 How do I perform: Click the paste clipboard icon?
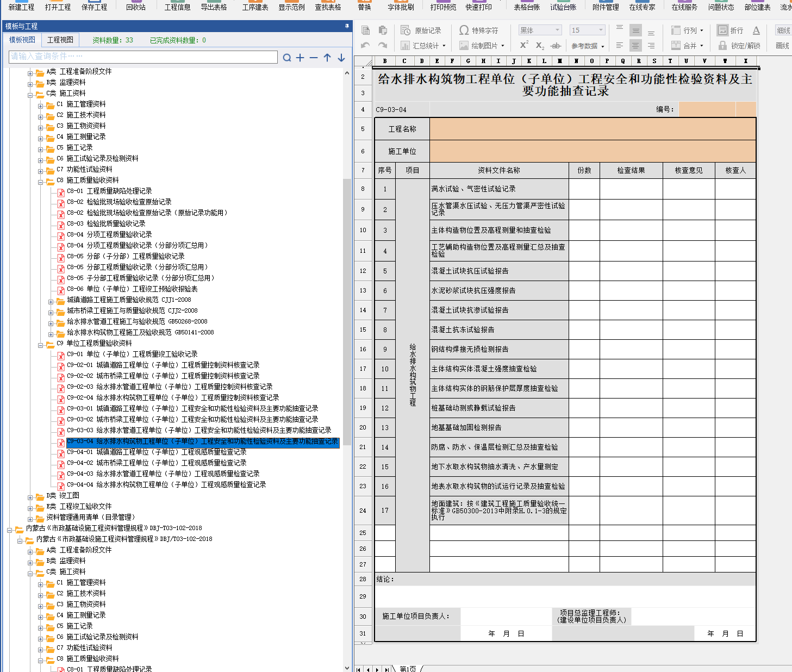click(x=383, y=30)
